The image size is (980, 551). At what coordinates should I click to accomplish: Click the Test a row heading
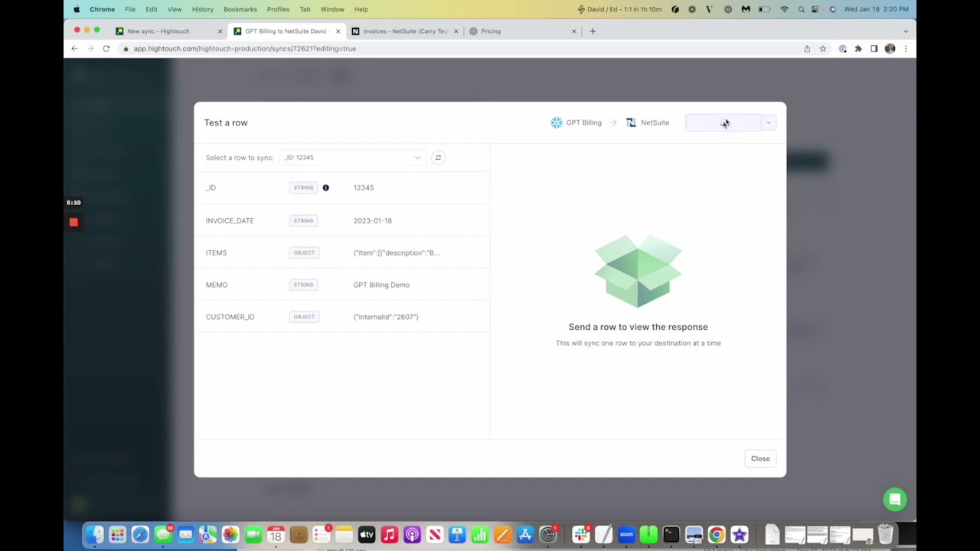tap(226, 122)
